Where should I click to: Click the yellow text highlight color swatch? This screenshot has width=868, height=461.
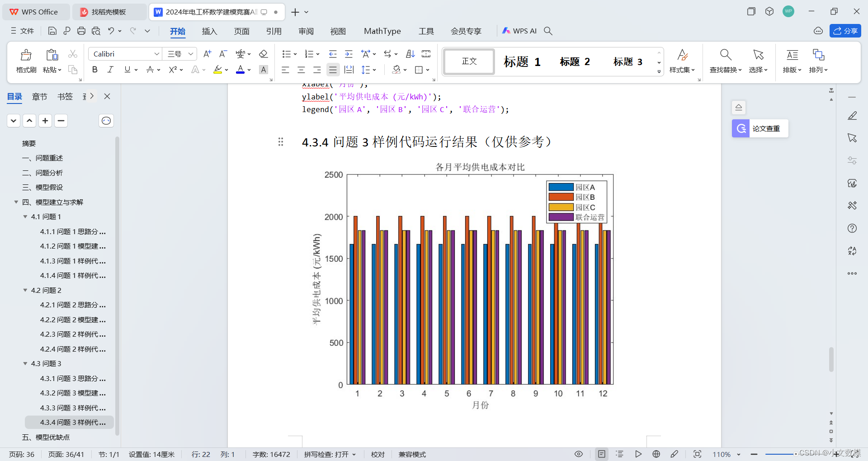click(218, 70)
